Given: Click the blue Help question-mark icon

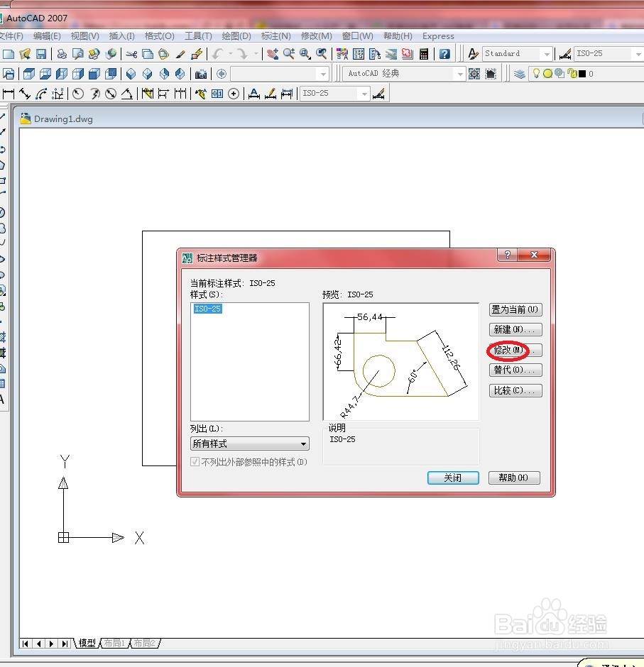Looking at the screenshot, I should pos(444,54).
